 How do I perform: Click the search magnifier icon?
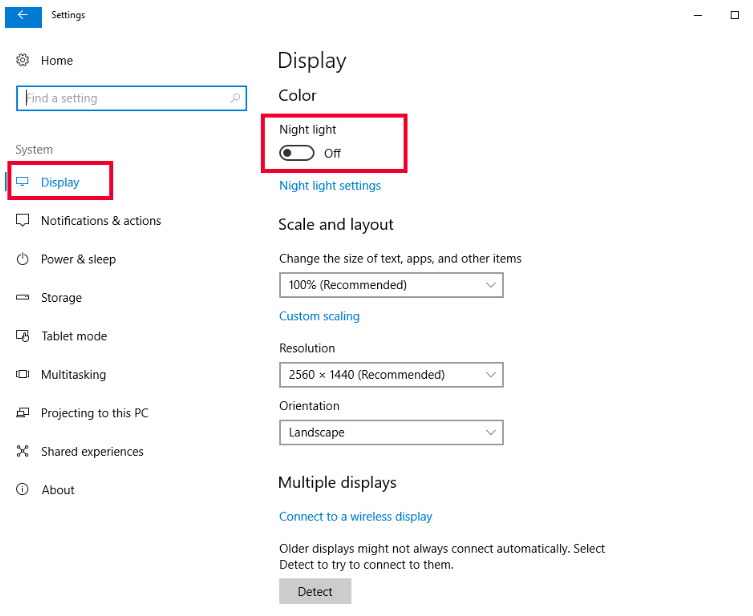click(x=235, y=98)
